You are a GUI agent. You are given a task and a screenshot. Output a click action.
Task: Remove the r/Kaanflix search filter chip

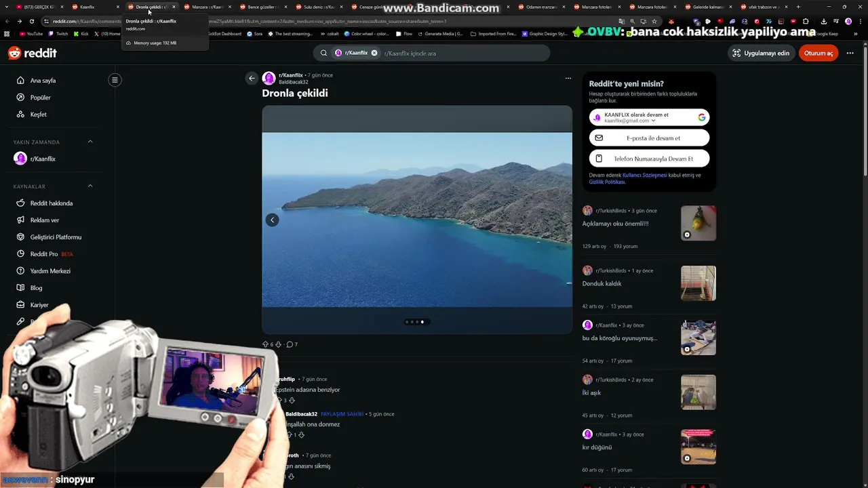[374, 53]
